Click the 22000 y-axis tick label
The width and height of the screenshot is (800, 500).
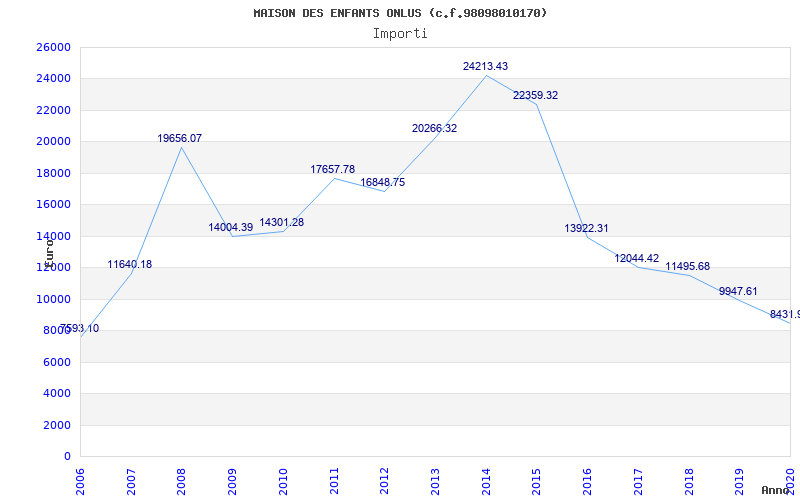(53, 110)
